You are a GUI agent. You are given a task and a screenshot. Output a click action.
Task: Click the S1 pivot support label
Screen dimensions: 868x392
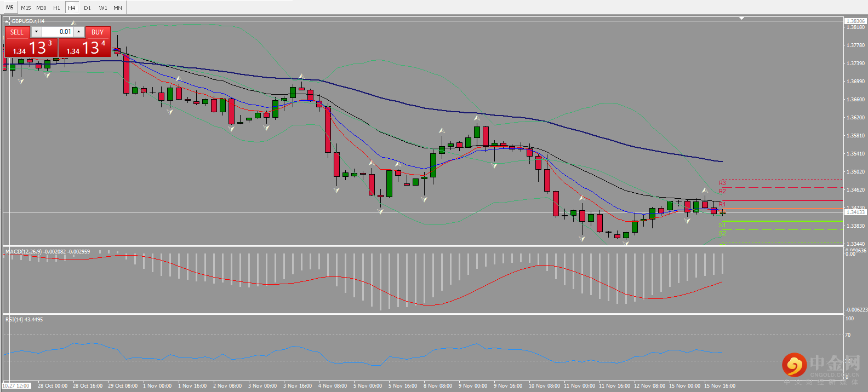pos(722,225)
